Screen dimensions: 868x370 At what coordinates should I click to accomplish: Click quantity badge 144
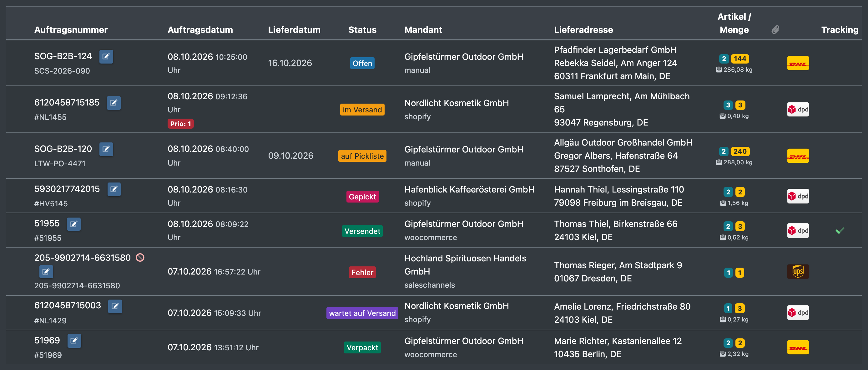point(740,59)
